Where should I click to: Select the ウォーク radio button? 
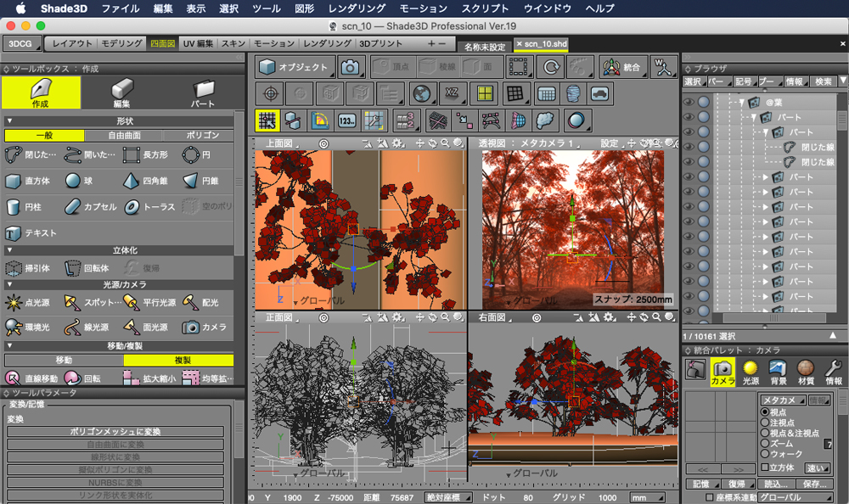coord(765,454)
